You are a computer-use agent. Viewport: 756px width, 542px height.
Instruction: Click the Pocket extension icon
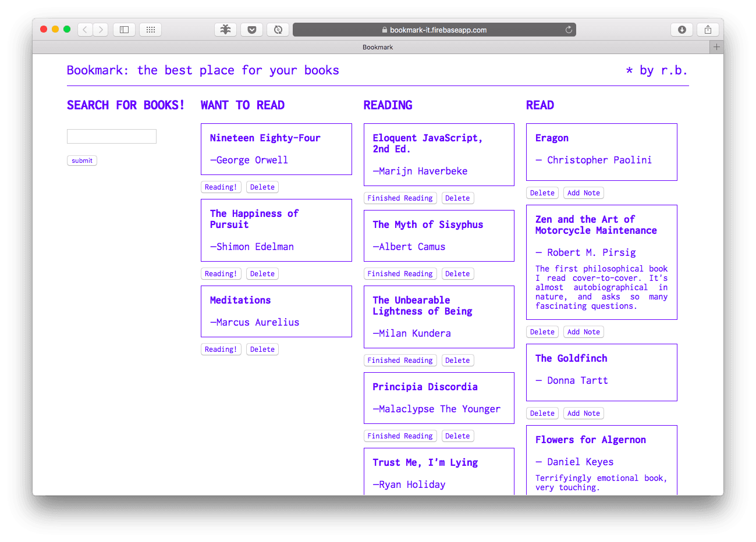[x=252, y=30]
